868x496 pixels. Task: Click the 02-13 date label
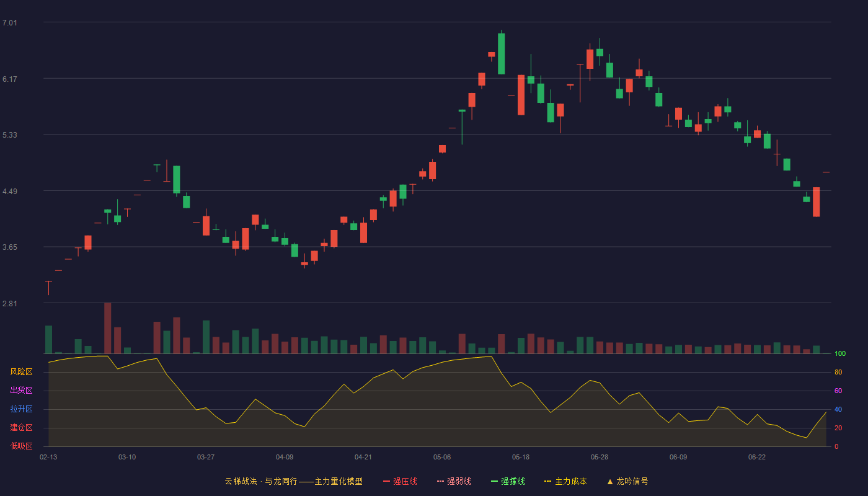pyautogui.click(x=48, y=457)
